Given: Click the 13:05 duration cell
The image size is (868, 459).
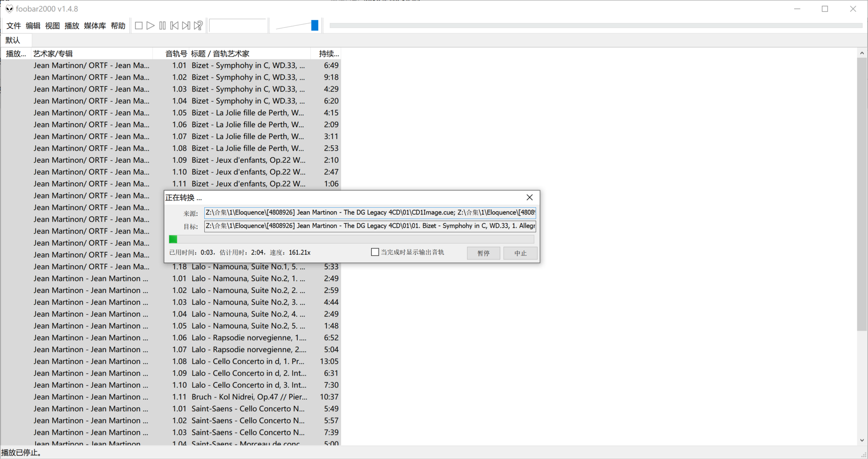Looking at the screenshot, I should pos(329,362).
